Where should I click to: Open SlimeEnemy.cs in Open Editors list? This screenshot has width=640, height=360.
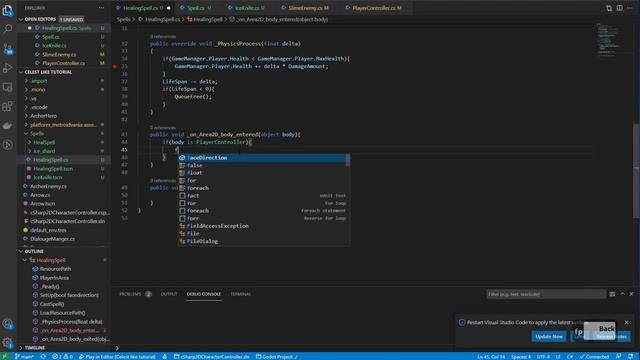click(x=59, y=54)
